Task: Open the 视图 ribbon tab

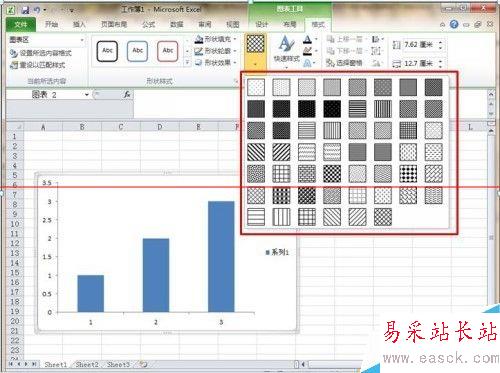Action: [x=233, y=24]
